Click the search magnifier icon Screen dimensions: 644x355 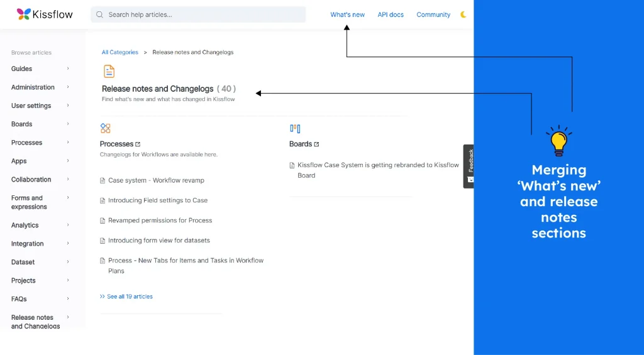pyautogui.click(x=99, y=15)
